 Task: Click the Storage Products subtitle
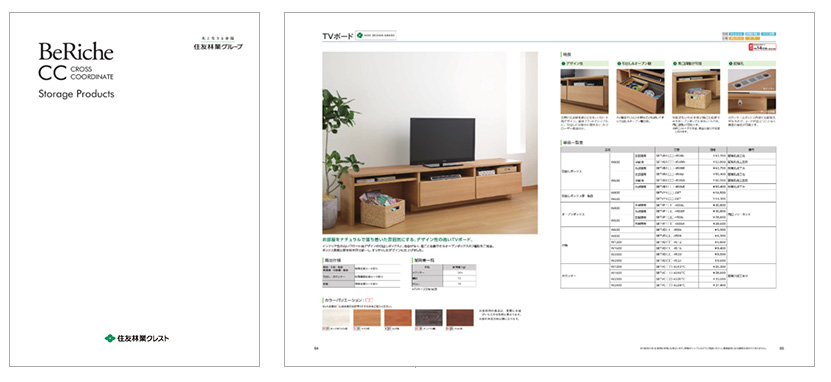coord(76,94)
